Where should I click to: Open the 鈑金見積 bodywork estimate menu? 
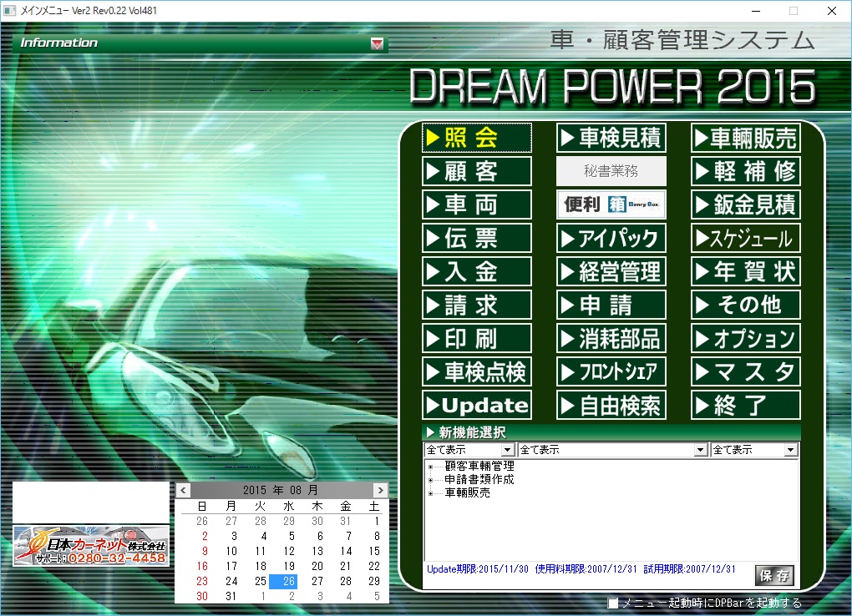[x=745, y=204]
